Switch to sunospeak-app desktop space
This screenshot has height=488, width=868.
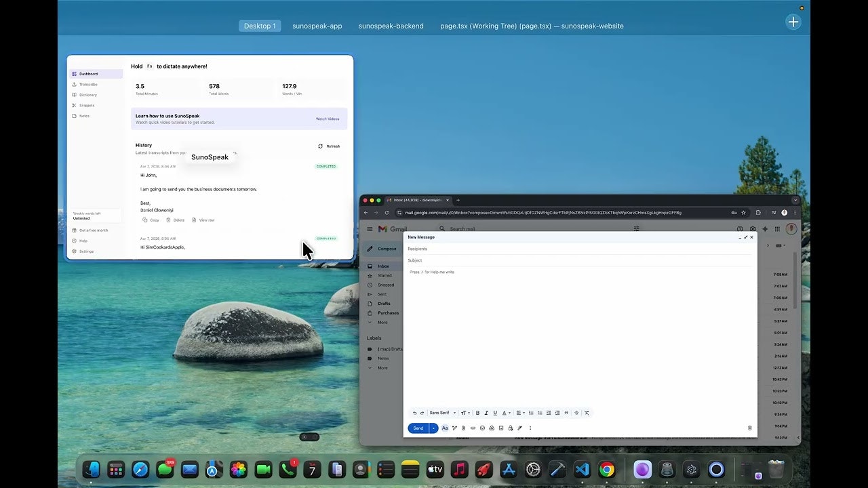(317, 26)
